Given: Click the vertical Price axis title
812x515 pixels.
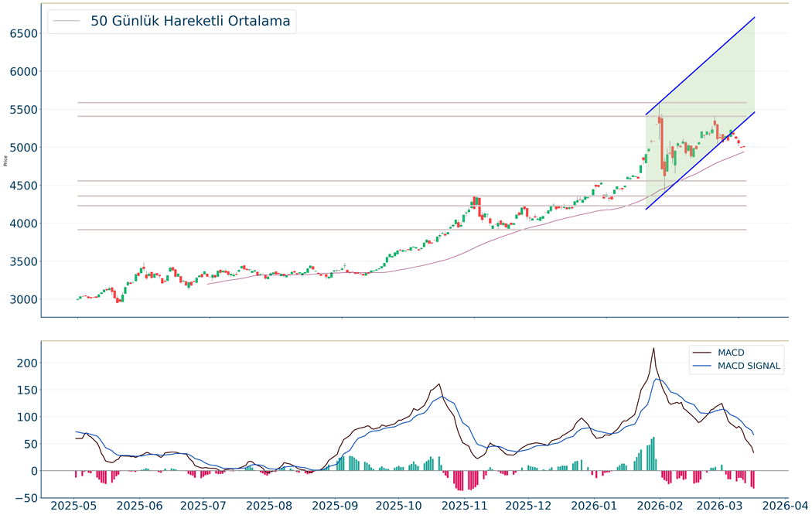Looking at the screenshot, I should [x=6, y=161].
